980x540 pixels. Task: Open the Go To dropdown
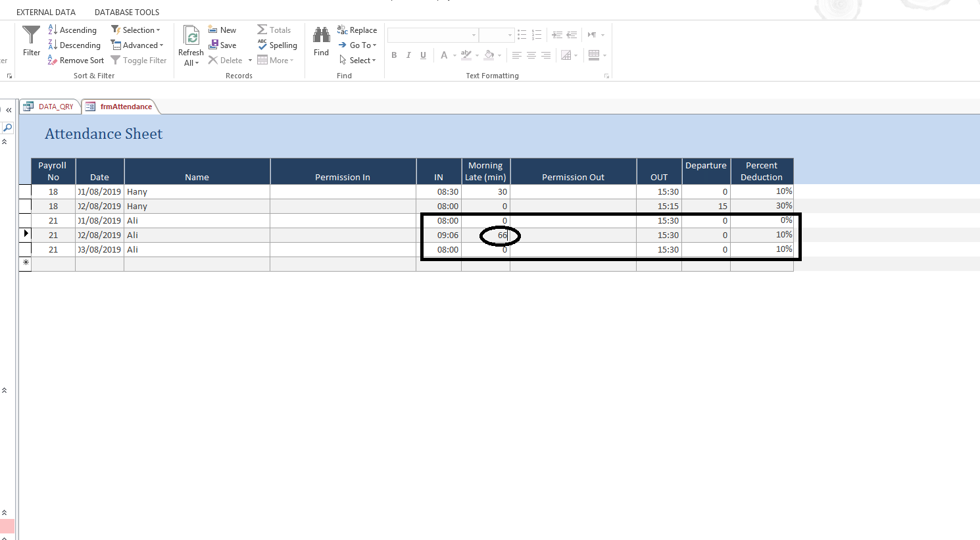coord(357,45)
